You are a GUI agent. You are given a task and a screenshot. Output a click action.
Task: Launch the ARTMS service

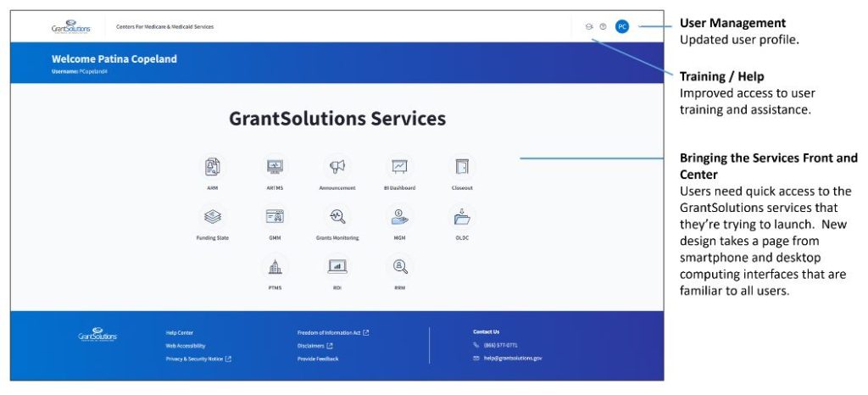point(275,167)
